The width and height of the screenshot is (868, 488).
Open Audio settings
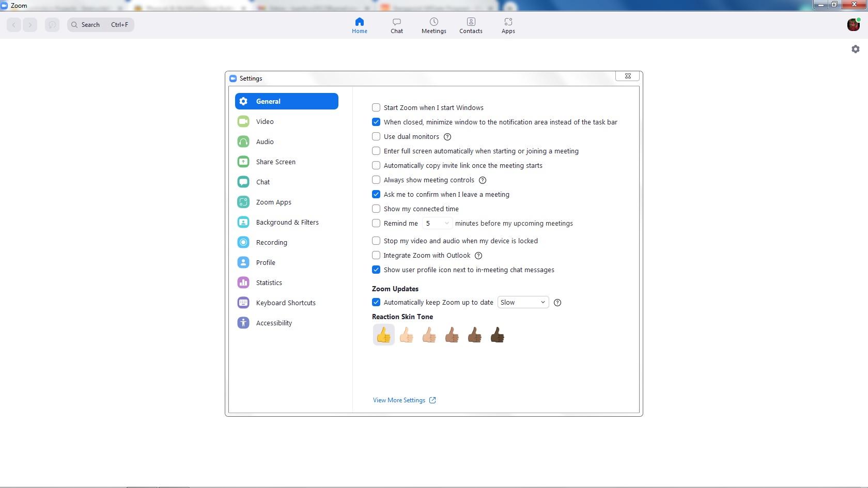pyautogui.click(x=287, y=141)
